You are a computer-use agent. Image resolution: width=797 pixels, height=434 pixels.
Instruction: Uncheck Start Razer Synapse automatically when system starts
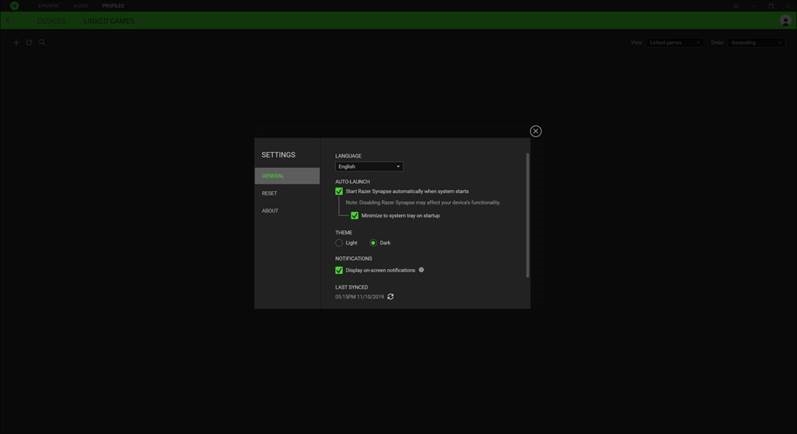[339, 192]
